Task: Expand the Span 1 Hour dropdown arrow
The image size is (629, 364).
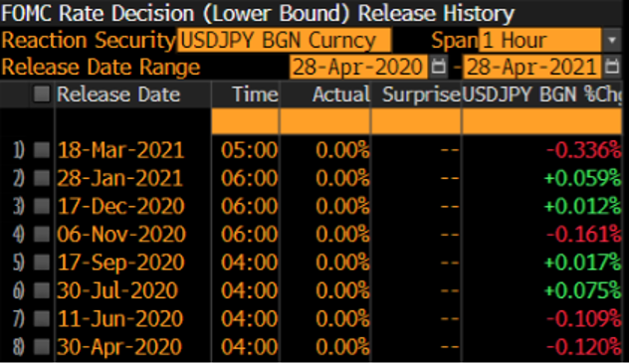Action: click(x=612, y=40)
